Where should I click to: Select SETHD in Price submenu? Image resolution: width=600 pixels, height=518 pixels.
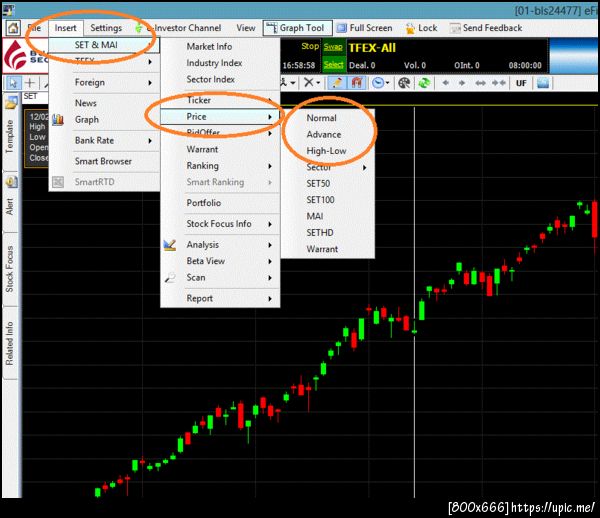[328, 233]
